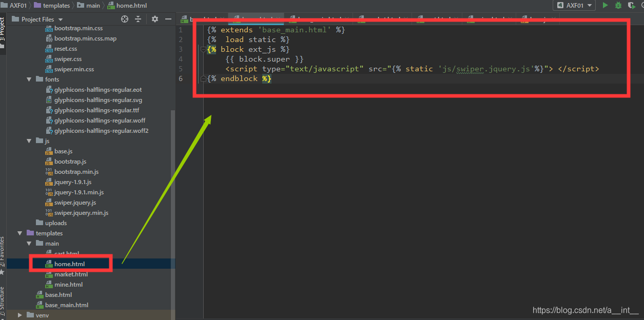Open the 7: Structure side tab
This screenshot has width=644, height=320.
[x=2, y=302]
